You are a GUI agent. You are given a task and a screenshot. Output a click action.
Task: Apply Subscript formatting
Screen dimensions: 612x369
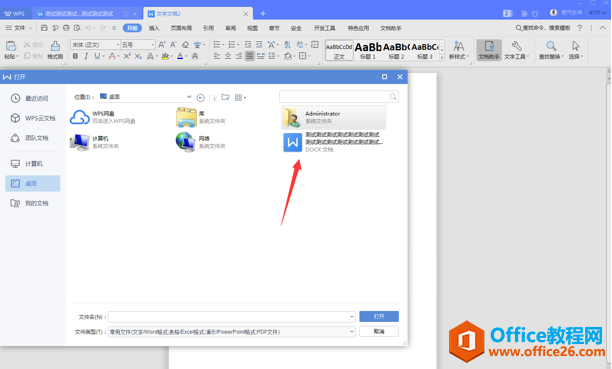coord(138,56)
